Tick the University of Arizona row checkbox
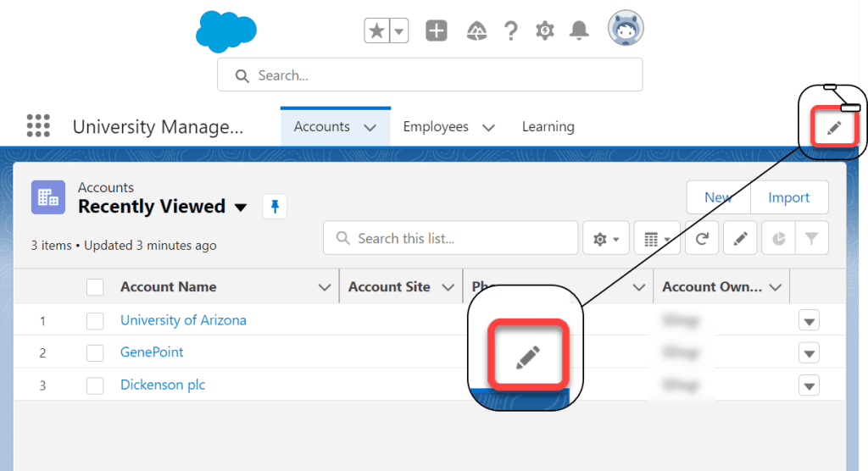 coord(95,321)
